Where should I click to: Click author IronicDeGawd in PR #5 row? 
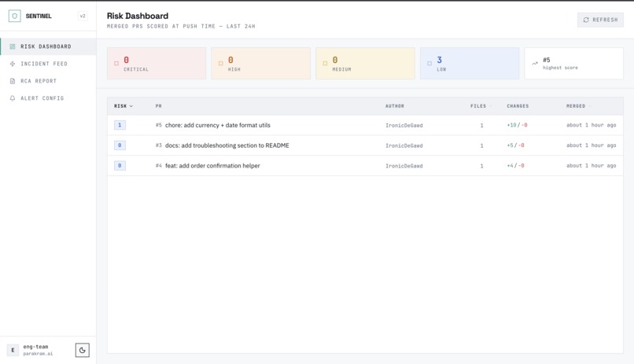404,126
